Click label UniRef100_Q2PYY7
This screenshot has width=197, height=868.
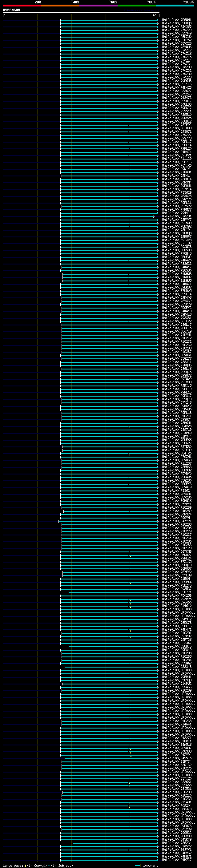177,220
